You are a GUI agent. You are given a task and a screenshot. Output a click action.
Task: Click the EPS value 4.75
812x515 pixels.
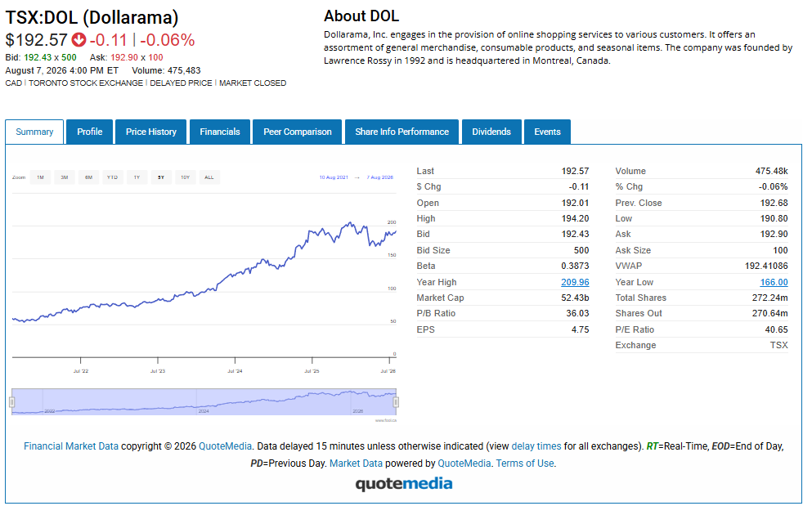point(580,329)
